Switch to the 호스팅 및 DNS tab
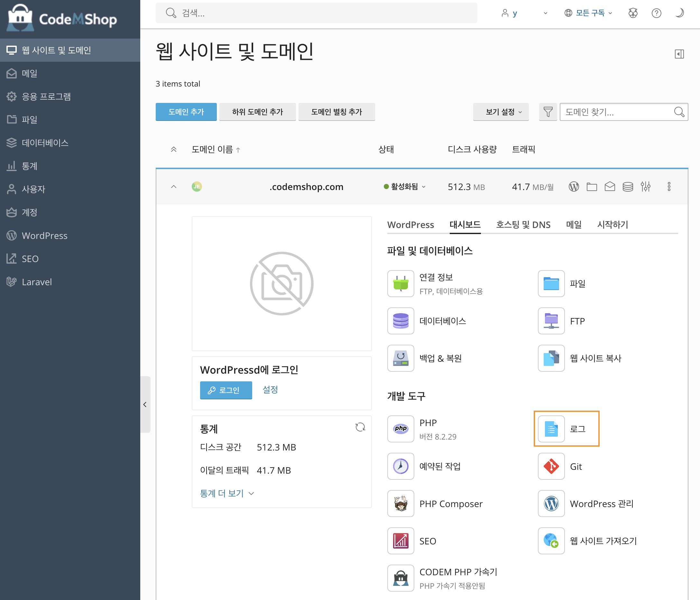Viewport: 700px width, 600px height. pos(523,224)
